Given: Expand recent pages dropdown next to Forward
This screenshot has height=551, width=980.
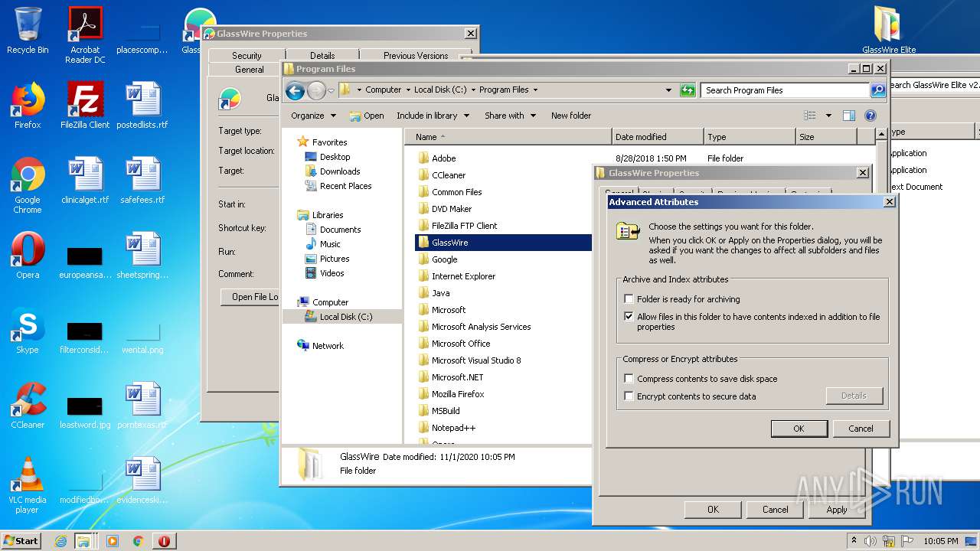Looking at the screenshot, I should pyautogui.click(x=331, y=91).
